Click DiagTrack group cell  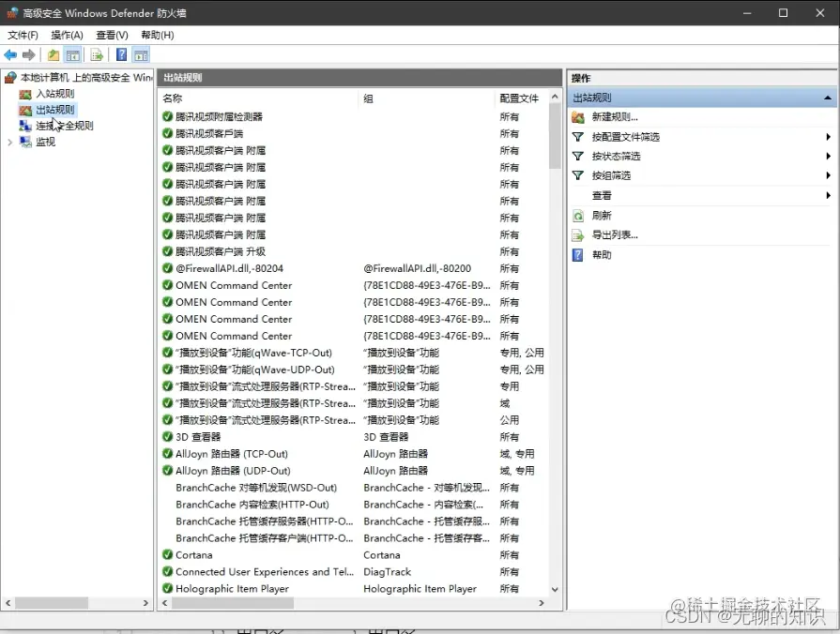click(x=388, y=572)
